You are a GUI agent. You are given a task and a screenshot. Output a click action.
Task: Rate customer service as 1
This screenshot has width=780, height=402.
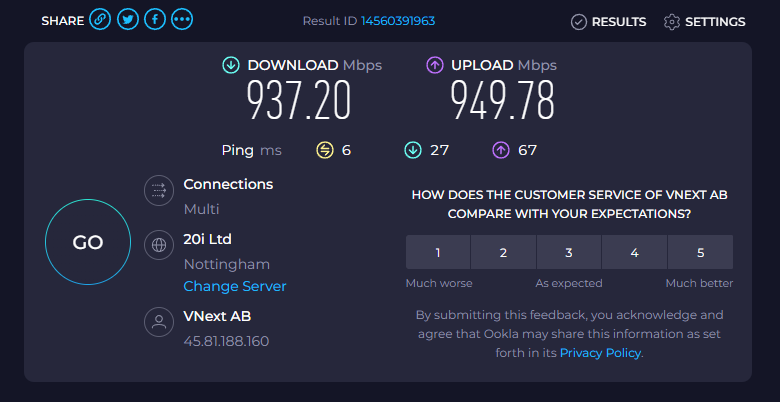click(x=438, y=253)
